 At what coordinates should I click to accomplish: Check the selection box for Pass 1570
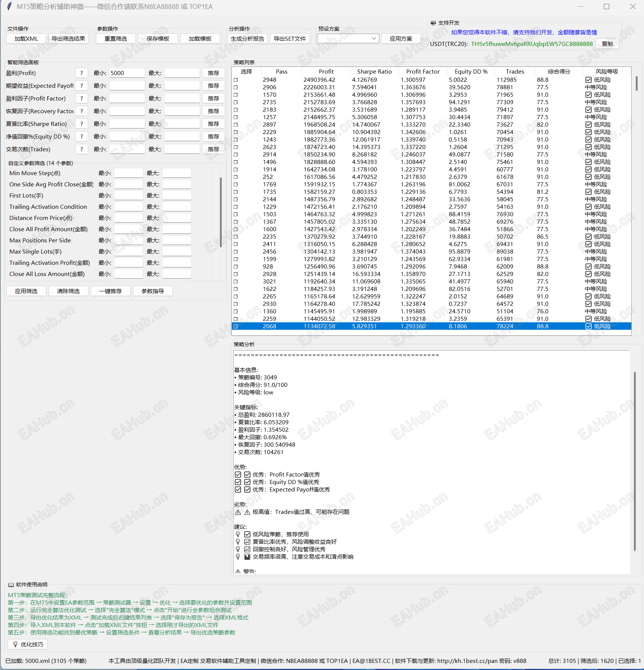pos(236,95)
